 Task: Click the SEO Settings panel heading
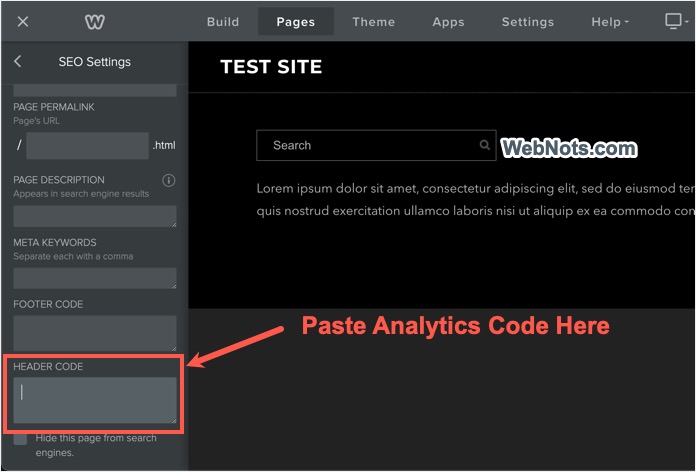click(x=95, y=62)
